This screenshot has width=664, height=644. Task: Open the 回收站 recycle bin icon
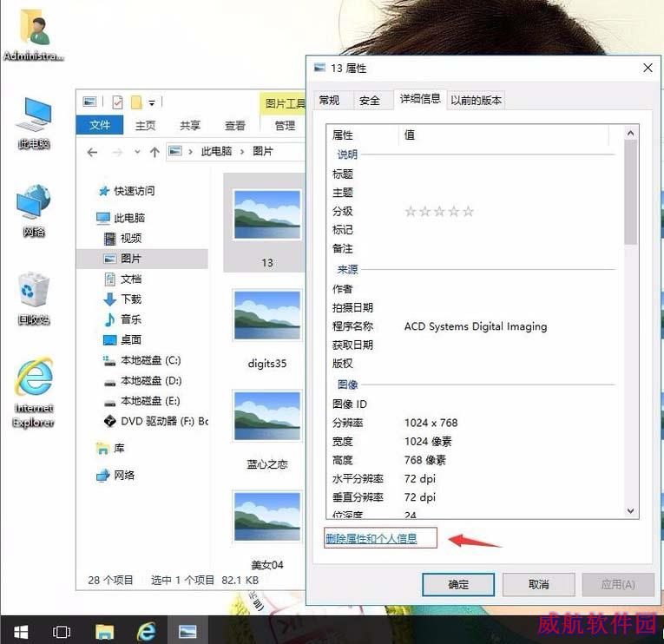(x=34, y=299)
